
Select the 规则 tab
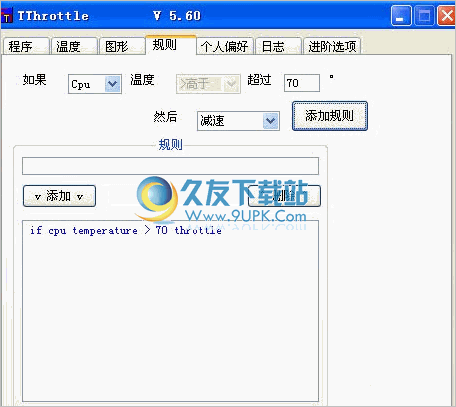(171, 45)
